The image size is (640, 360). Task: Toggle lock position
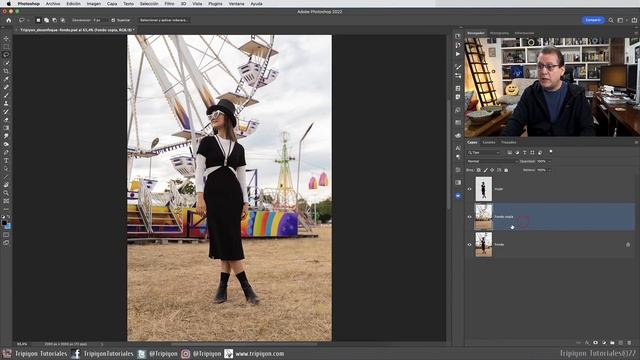click(492, 170)
